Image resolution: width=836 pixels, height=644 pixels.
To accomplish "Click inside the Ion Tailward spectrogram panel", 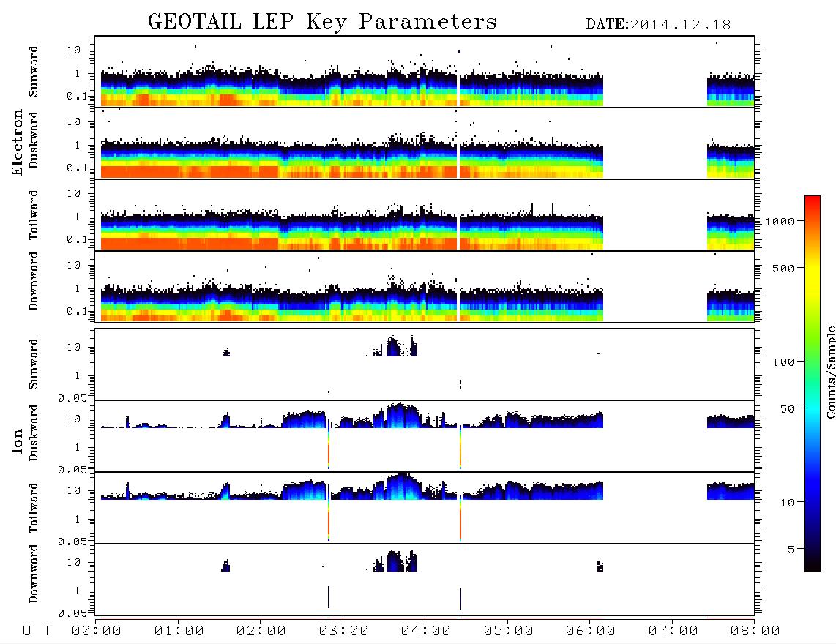I will pyautogui.click(x=425, y=508).
